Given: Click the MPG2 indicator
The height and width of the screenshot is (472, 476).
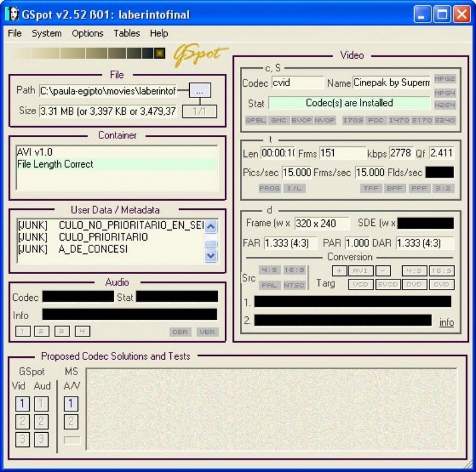Looking at the screenshot, I should coord(444,78).
